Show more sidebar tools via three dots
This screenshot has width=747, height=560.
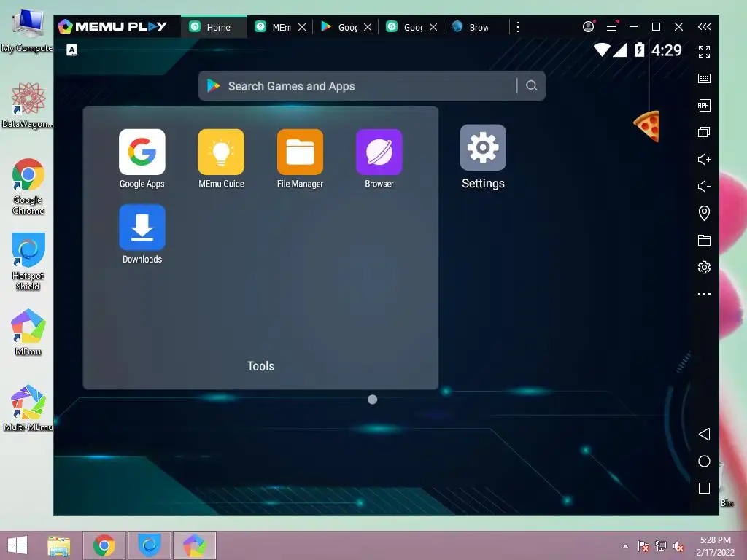coord(704,294)
